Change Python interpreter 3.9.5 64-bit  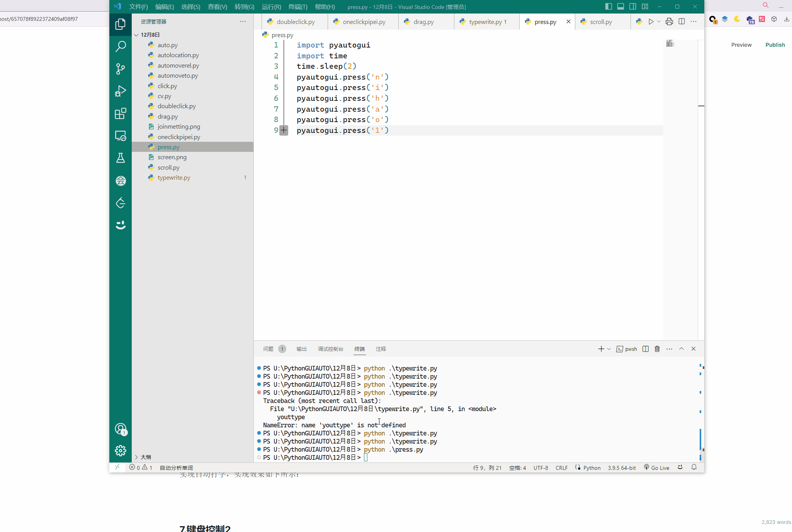coord(622,467)
